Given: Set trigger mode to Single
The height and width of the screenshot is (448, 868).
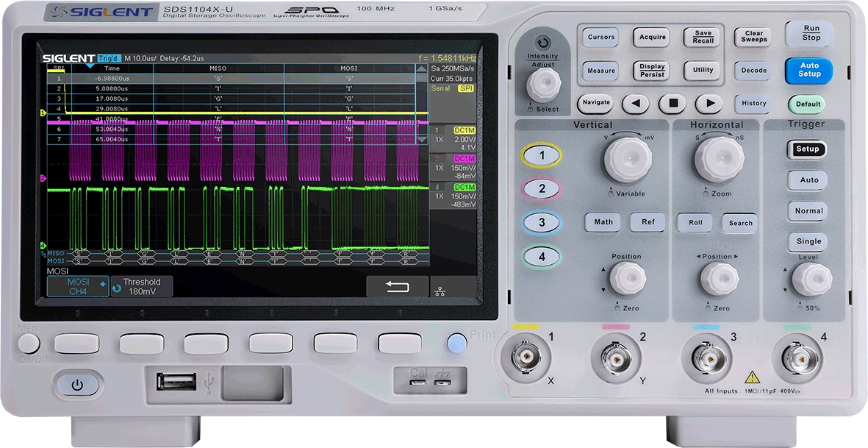Looking at the screenshot, I should tap(808, 241).
